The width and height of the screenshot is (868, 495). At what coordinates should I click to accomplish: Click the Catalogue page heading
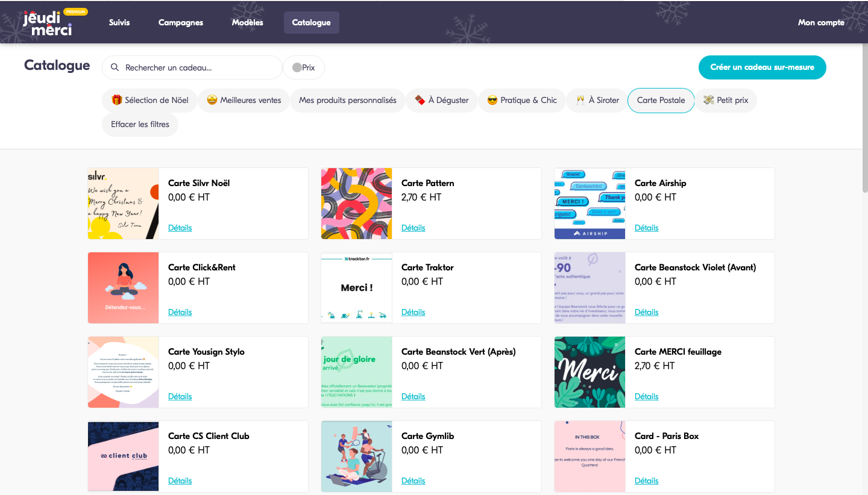(x=57, y=66)
